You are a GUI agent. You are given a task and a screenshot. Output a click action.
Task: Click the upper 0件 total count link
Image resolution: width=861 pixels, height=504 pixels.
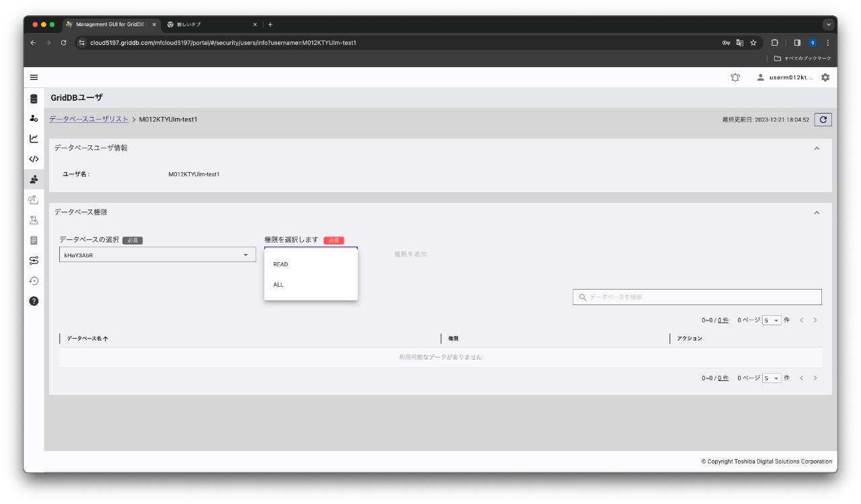click(723, 321)
